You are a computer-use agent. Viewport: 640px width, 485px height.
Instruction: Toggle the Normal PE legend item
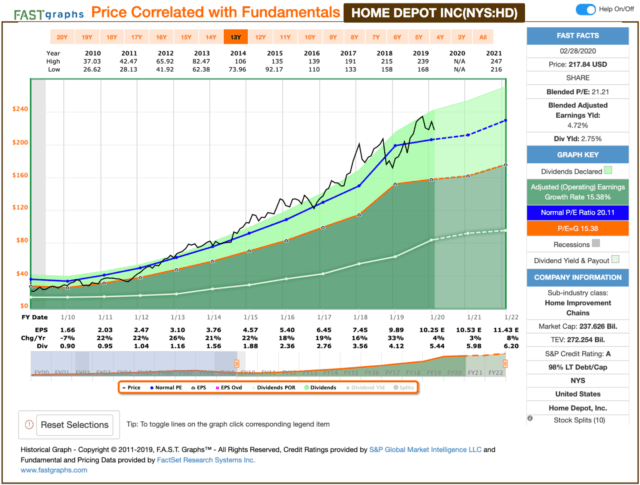point(166,387)
